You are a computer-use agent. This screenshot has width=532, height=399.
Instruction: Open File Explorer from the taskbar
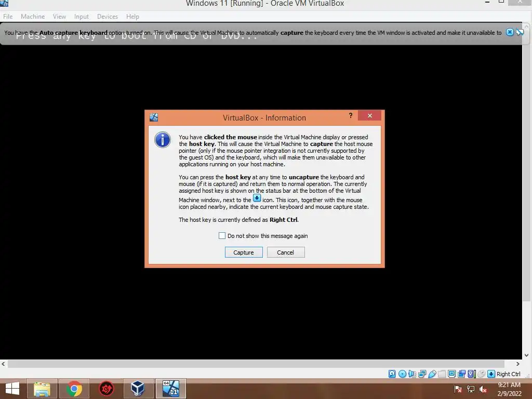(42, 389)
